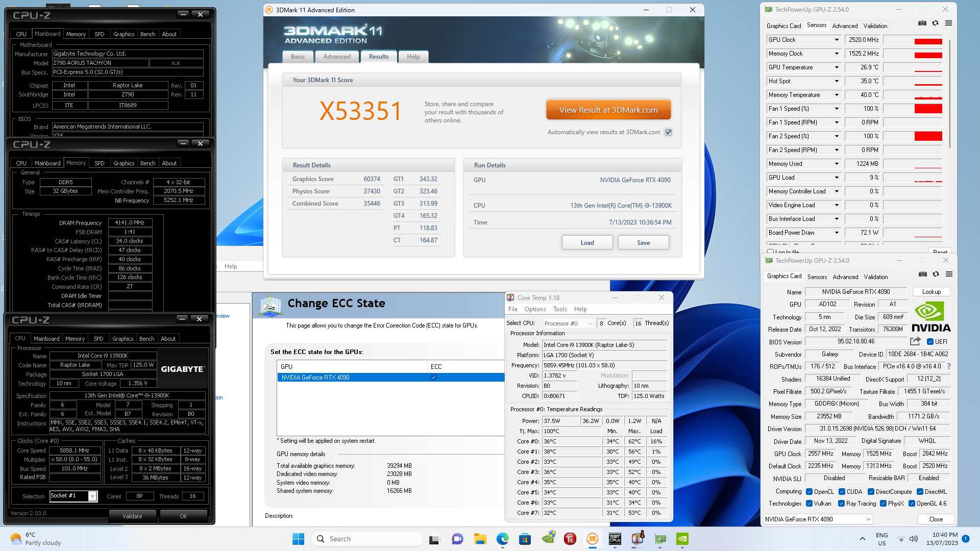Toggle UEFI checkbox in GPU-Z
The width and height of the screenshot is (980, 551).
(930, 342)
